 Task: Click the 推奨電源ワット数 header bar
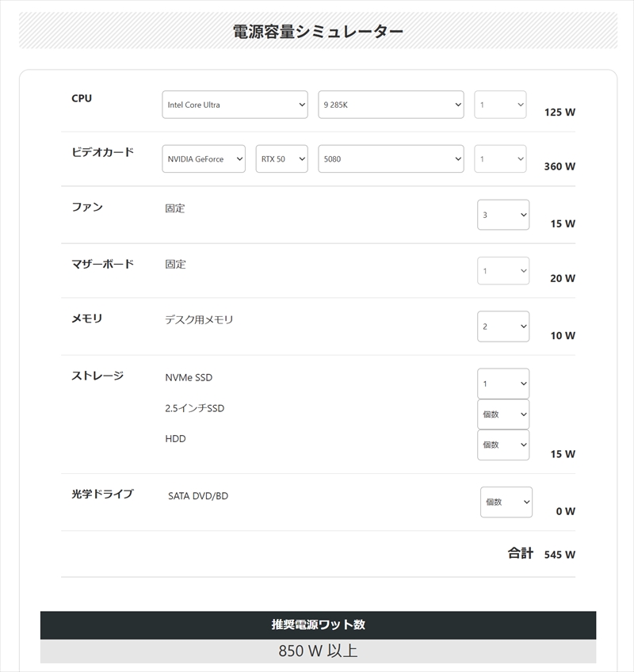pos(318,624)
